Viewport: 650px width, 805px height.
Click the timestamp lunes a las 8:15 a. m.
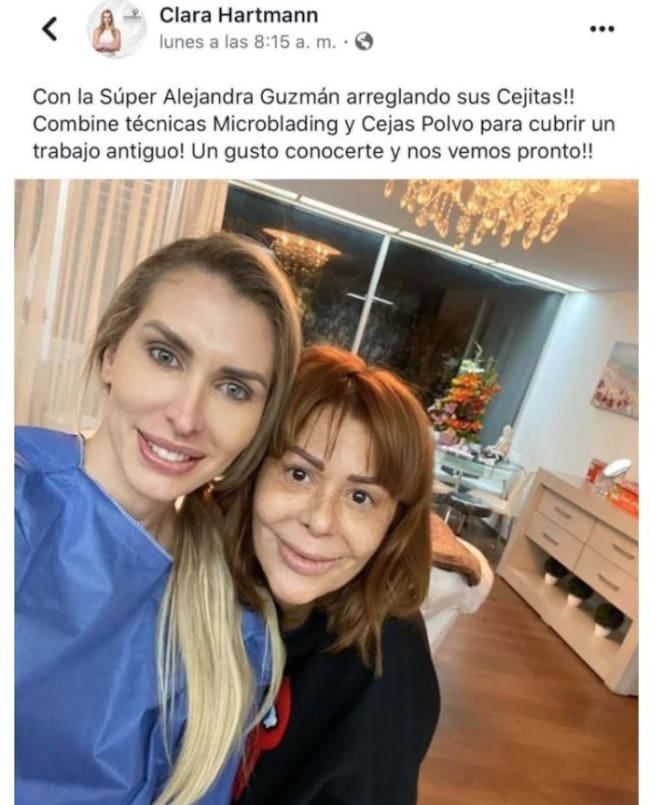(x=247, y=42)
